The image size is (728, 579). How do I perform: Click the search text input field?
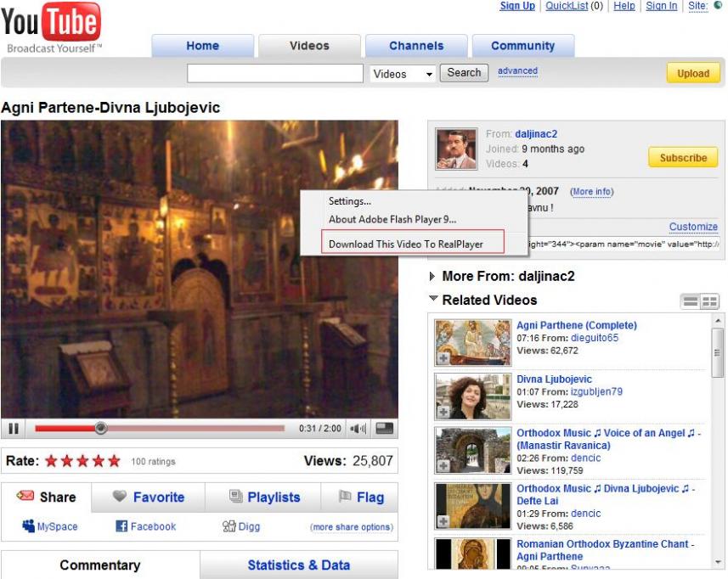point(275,74)
